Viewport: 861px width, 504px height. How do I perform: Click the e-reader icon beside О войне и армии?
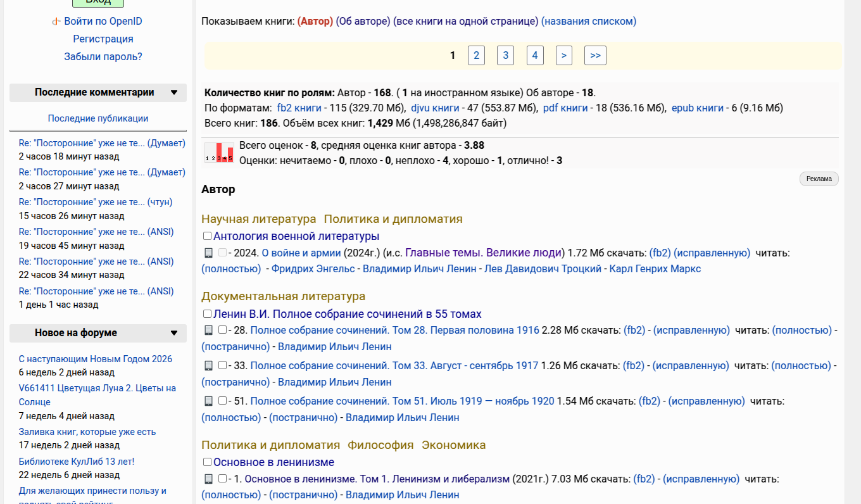tap(208, 253)
